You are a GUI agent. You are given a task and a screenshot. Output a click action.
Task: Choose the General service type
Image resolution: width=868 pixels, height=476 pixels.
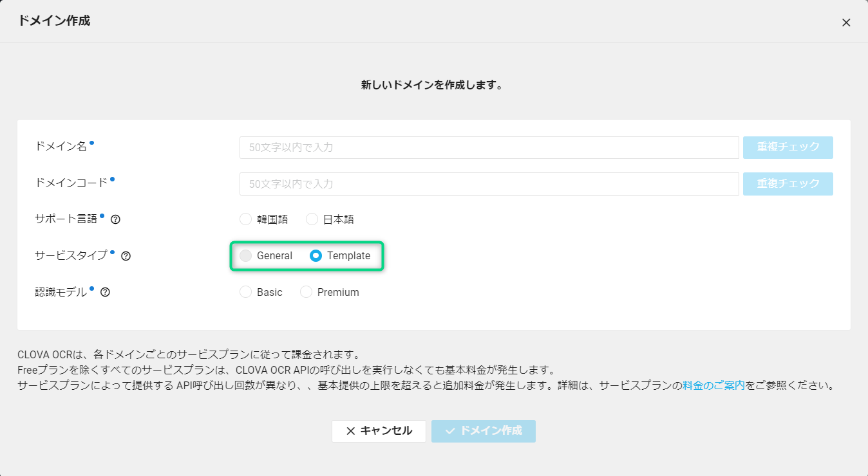pyautogui.click(x=246, y=256)
